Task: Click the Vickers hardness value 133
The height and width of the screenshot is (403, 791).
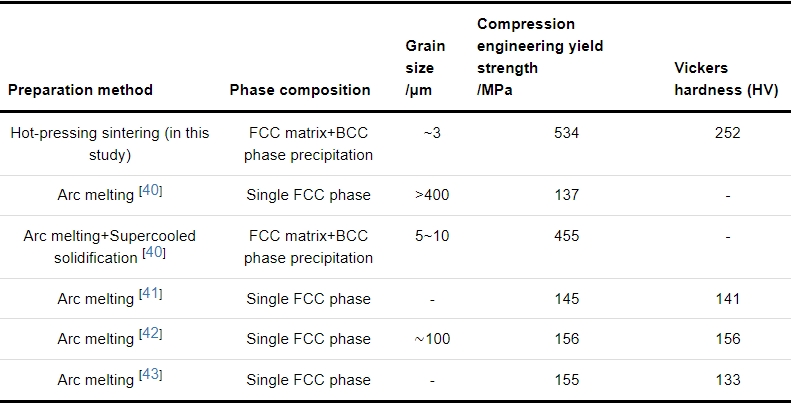Action: tap(728, 380)
